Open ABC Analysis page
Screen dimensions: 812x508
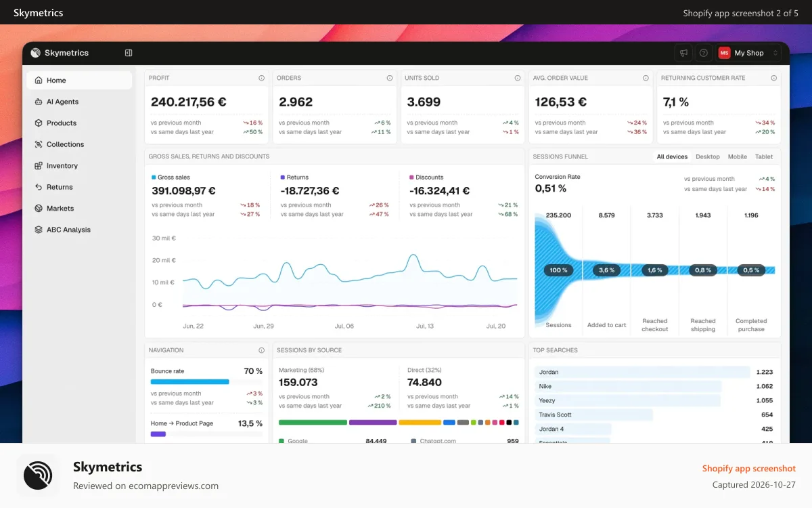click(x=79, y=230)
